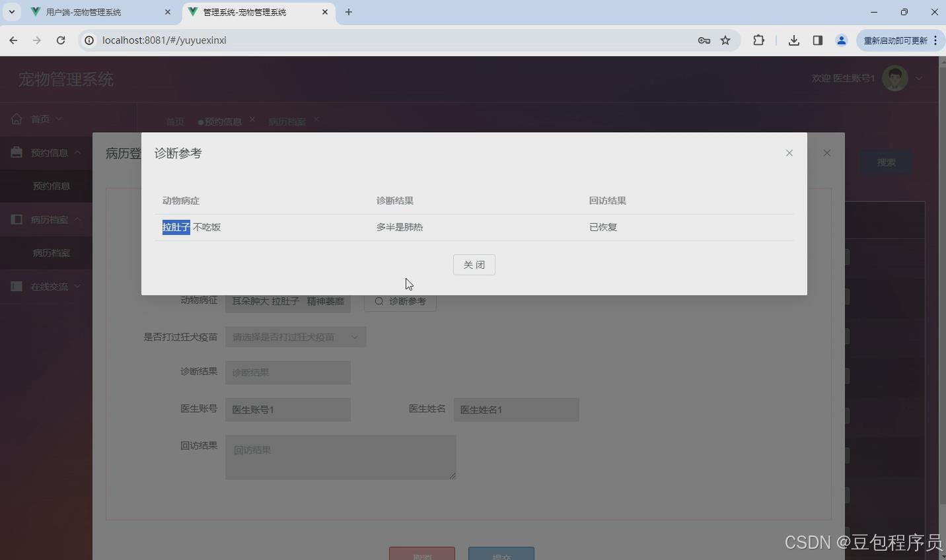Image resolution: width=946 pixels, height=560 pixels.
Task: Select the 首页 home icon in sidebar
Action: coord(16,119)
